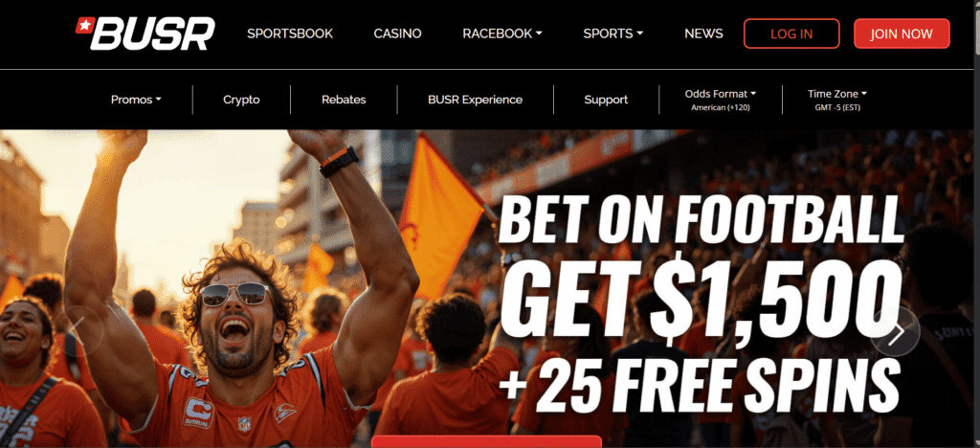Screen dimensions: 980x448
Task: Open the Casino section
Action: tap(397, 34)
